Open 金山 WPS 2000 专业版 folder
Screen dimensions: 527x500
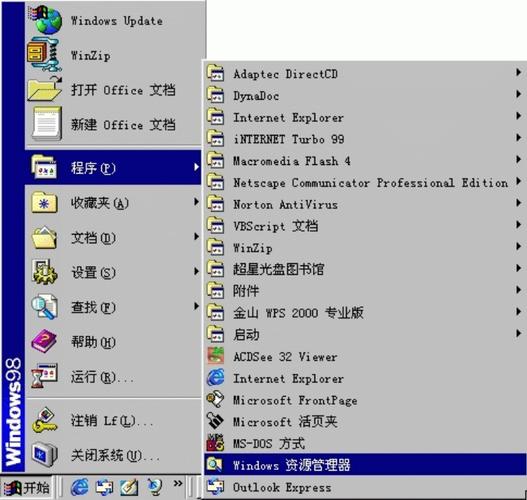[x=364, y=312]
